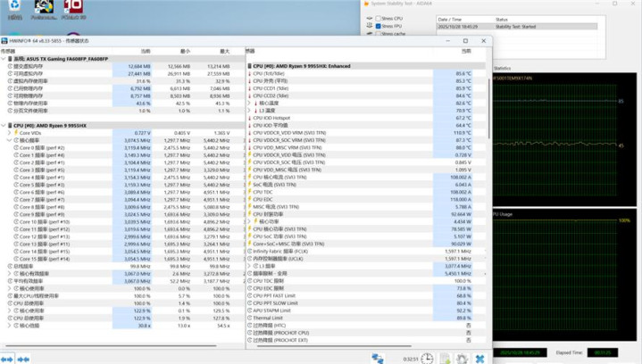This screenshot has height=364, width=642.
Task: Click the network transfer icon in HWiNFO toolbar
Action: point(379,359)
